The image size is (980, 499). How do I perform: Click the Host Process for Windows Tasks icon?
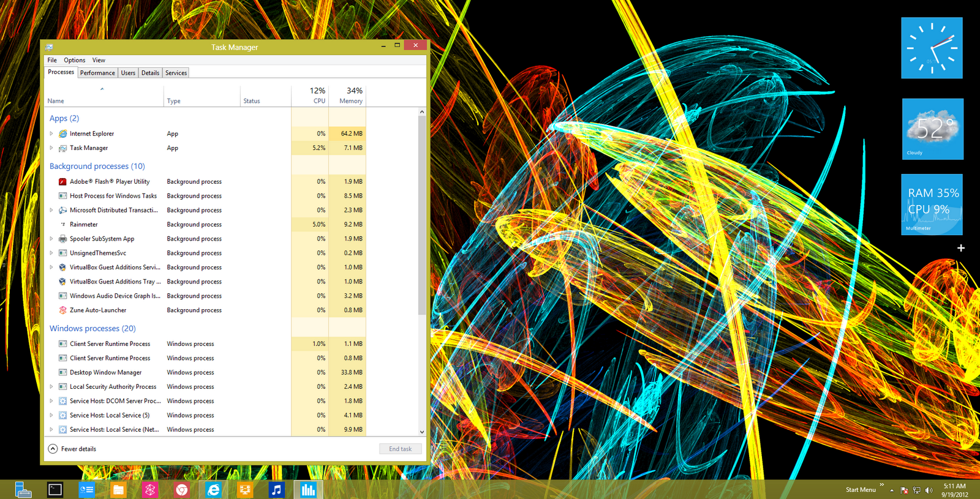coord(62,196)
